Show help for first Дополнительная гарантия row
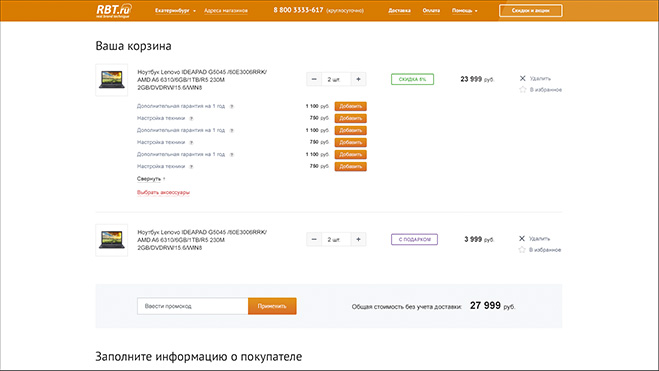659x371 pixels. pos(232,106)
